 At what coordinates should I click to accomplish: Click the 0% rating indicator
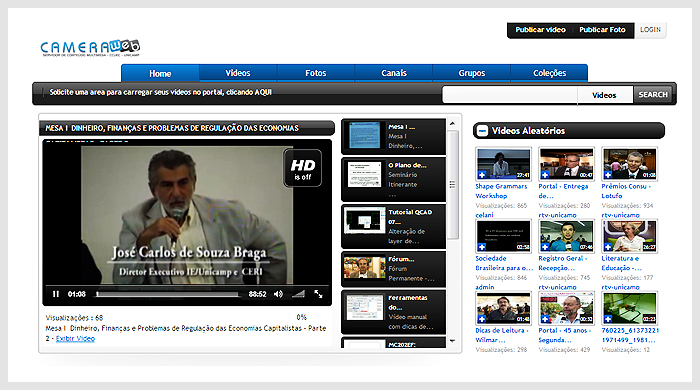301,317
